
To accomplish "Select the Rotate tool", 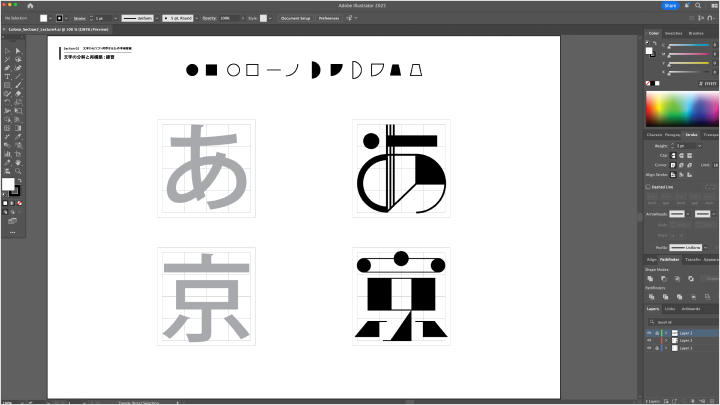I will (x=7, y=102).
